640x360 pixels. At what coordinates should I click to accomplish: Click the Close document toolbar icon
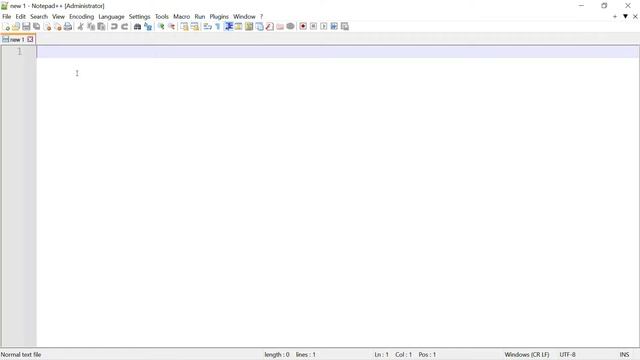coord(47,27)
